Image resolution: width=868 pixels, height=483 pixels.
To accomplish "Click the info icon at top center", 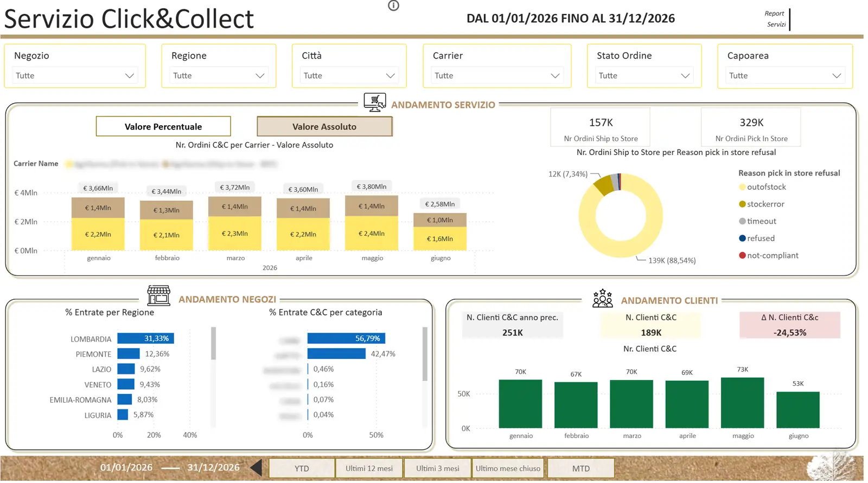I will (x=393, y=5).
